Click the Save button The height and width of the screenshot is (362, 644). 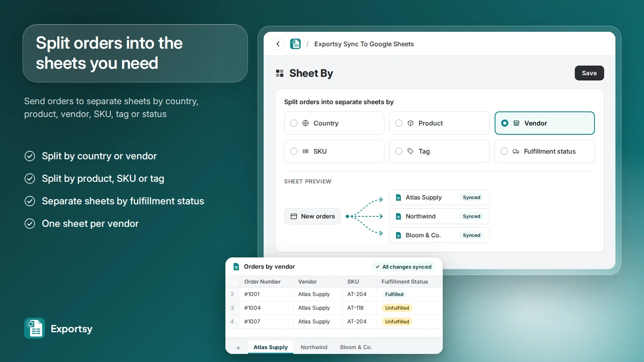tap(589, 73)
